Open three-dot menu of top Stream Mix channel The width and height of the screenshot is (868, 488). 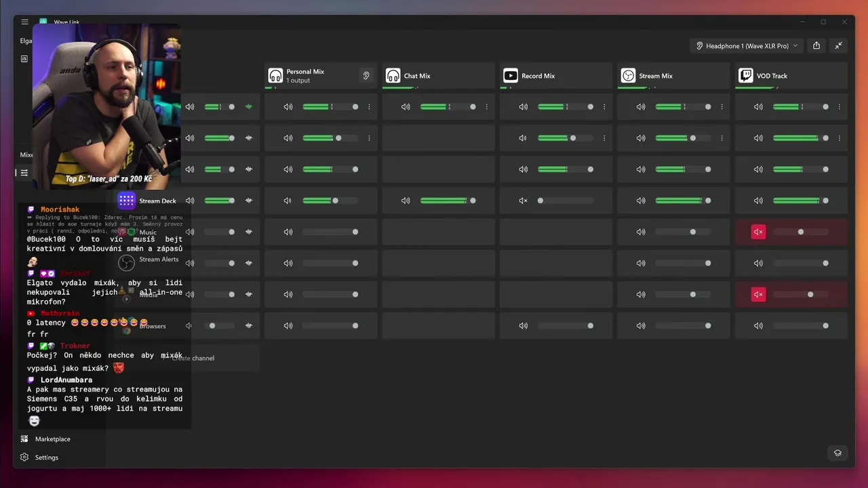click(722, 106)
